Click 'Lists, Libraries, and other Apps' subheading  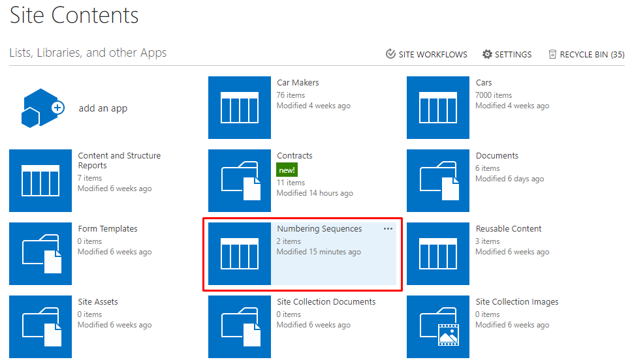(x=88, y=53)
